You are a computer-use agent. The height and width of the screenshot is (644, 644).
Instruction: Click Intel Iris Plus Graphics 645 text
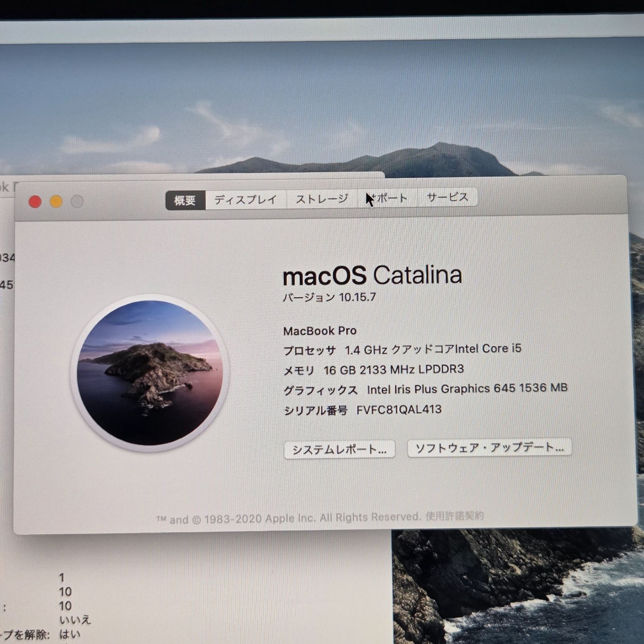pyautogui.click(x=467, y=389)
